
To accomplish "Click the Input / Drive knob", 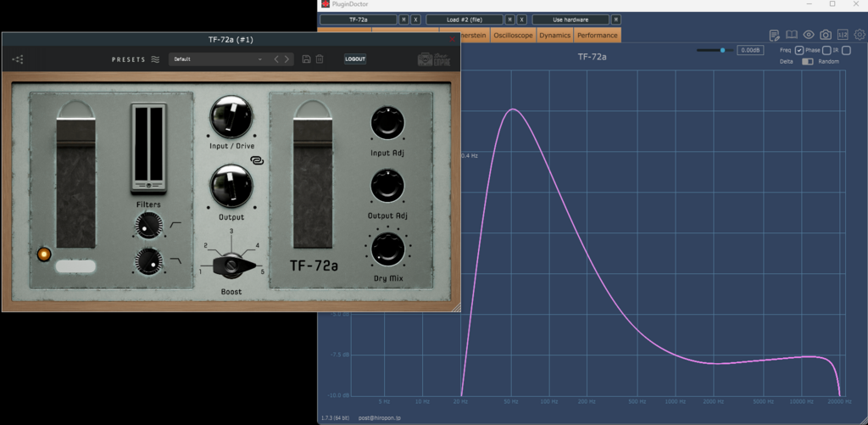I will click(x=231, y=116).
